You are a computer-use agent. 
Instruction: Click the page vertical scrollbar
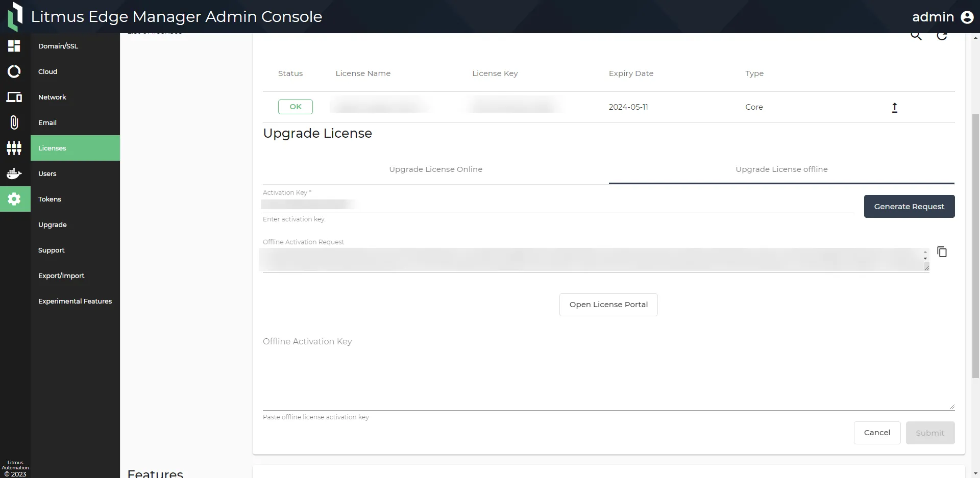coord(975,245)
